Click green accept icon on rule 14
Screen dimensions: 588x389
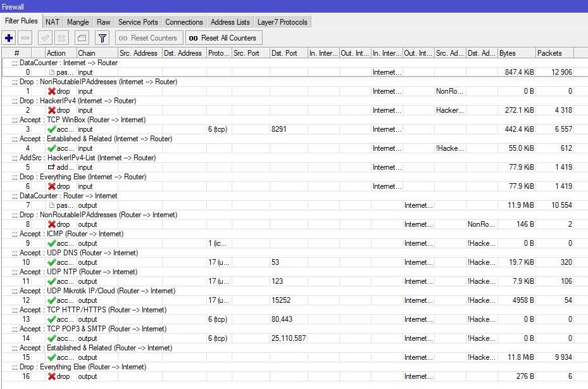52,338
